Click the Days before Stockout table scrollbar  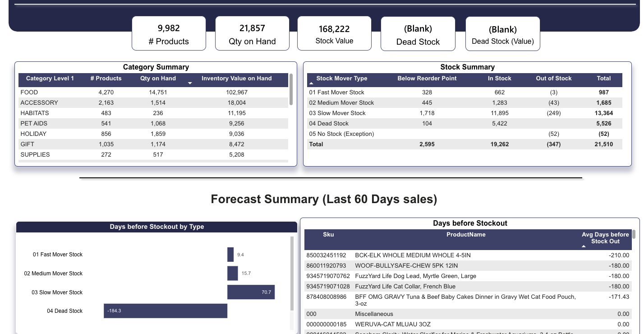pos(634,235)
